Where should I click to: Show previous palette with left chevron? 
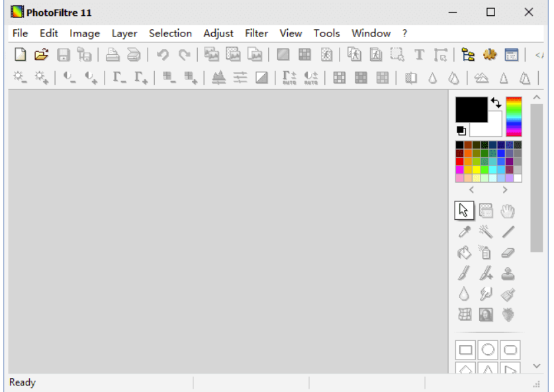[472, 190]
